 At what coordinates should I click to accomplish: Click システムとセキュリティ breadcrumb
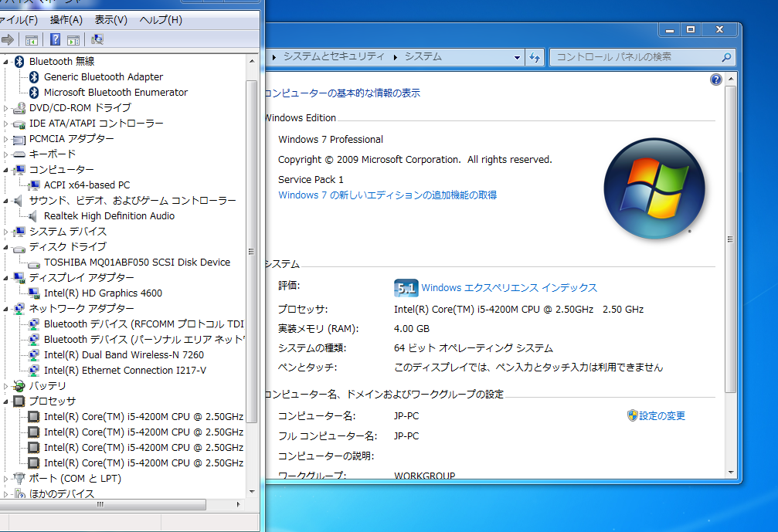(x=334, y=56)
